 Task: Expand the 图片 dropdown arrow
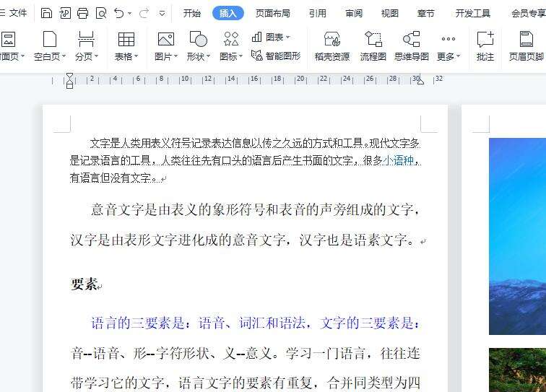[x=175, y=56]
